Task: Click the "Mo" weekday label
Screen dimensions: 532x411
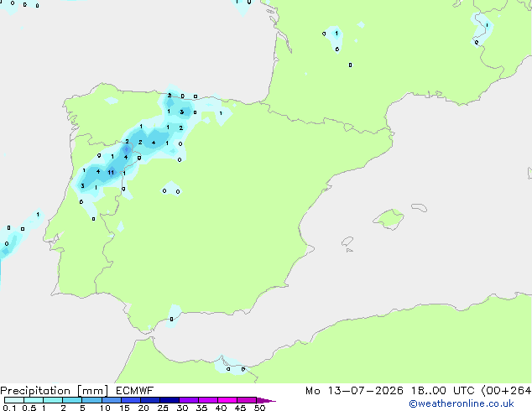Action: click(x=312, y=391)
